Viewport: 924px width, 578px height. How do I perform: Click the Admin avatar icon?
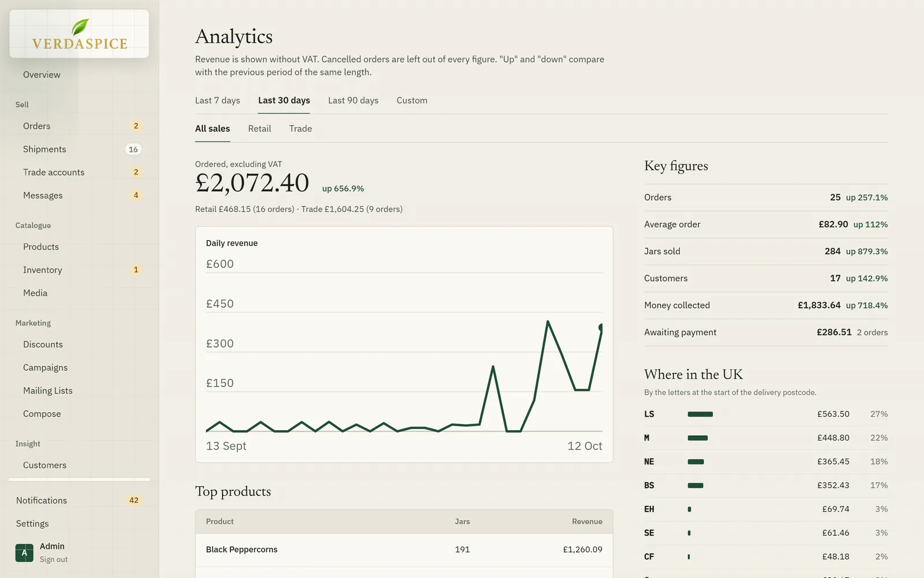pyautogui.click(x=24, y=553)
